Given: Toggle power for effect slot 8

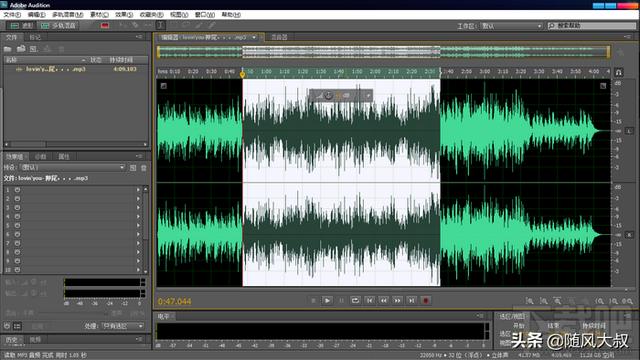Looking at the screenshot, I should coord(17,252).
